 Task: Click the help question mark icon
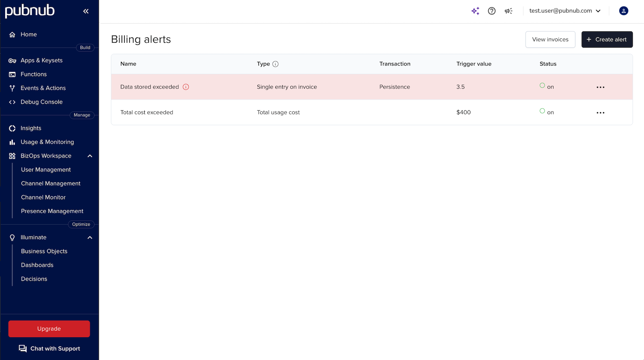pos(492,11)
